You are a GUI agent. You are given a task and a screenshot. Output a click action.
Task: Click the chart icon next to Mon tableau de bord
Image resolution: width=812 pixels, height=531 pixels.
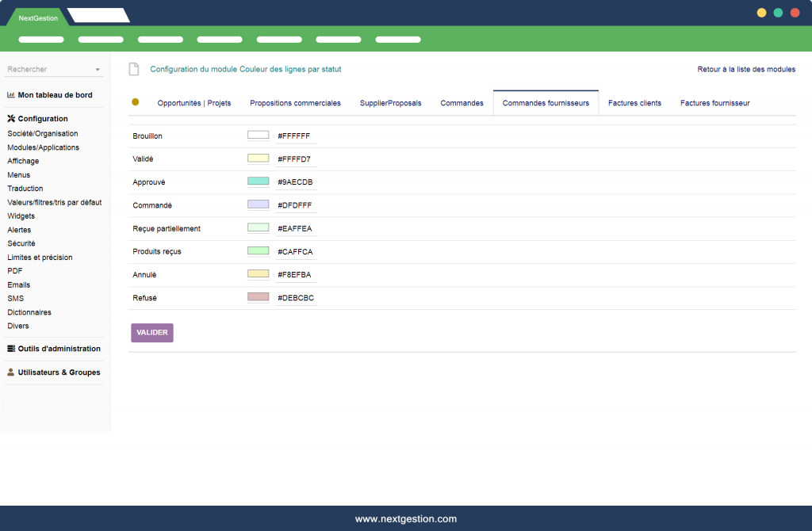[11, 95]
